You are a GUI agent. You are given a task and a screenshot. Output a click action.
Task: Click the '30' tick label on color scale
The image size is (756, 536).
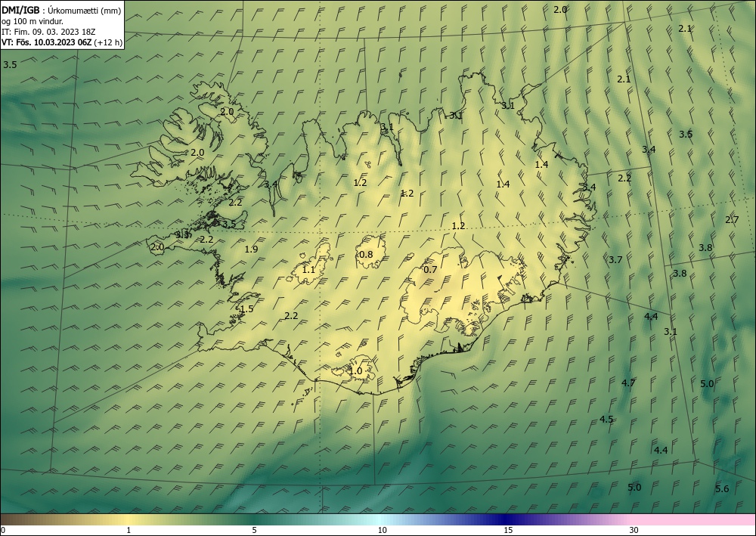[634, 531]
